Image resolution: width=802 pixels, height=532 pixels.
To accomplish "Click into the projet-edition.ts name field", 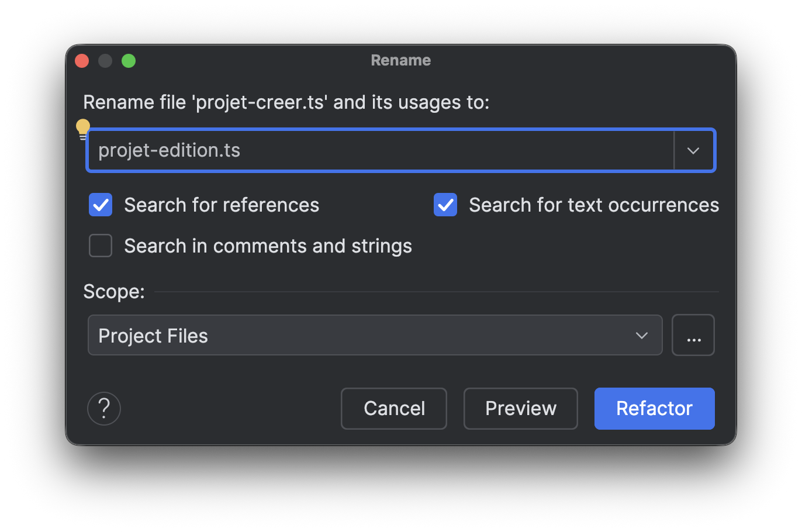I will coord(380,151).
